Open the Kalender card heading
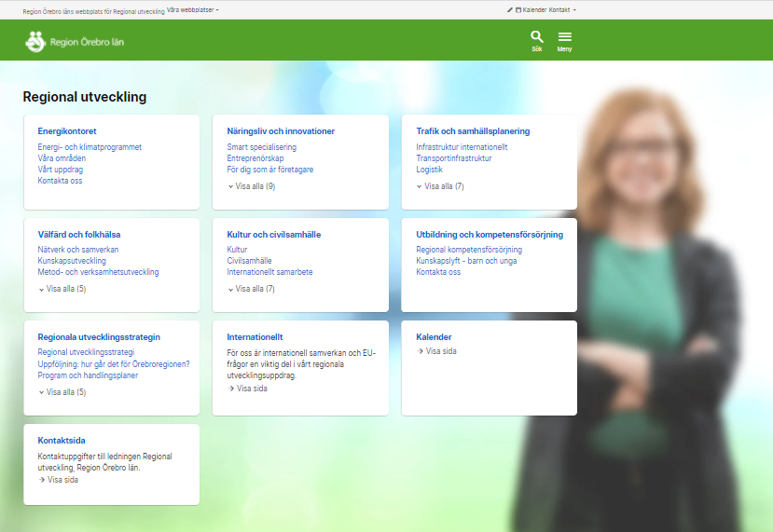Screen dimensions: 773x532 [x=434, y=337]
